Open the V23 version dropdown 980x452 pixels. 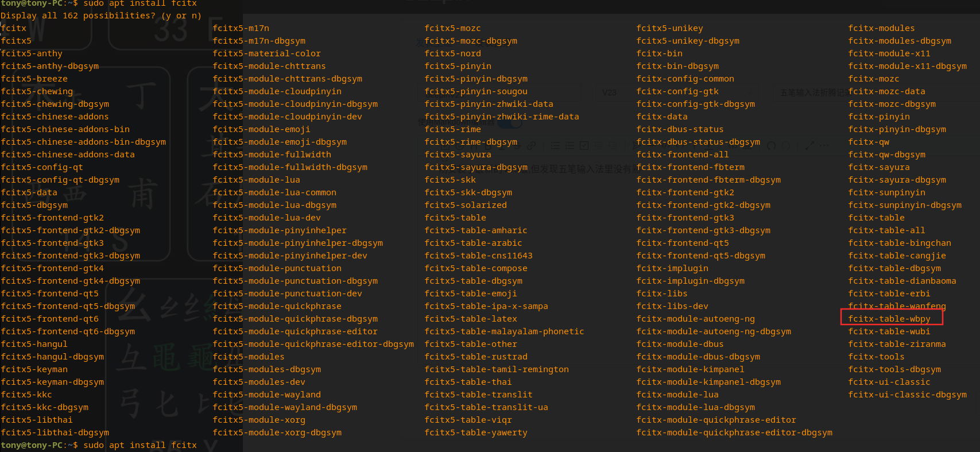point(610,92)
